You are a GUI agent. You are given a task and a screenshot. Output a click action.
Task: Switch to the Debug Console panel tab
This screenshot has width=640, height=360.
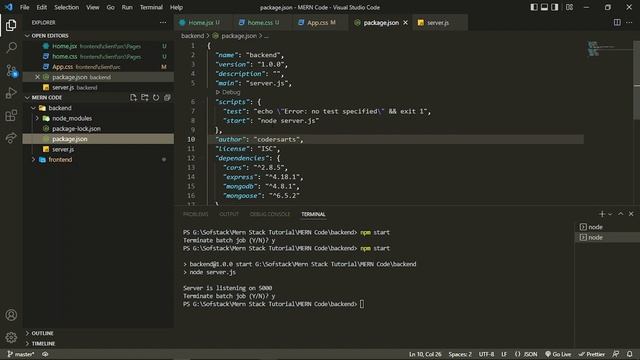270,214
